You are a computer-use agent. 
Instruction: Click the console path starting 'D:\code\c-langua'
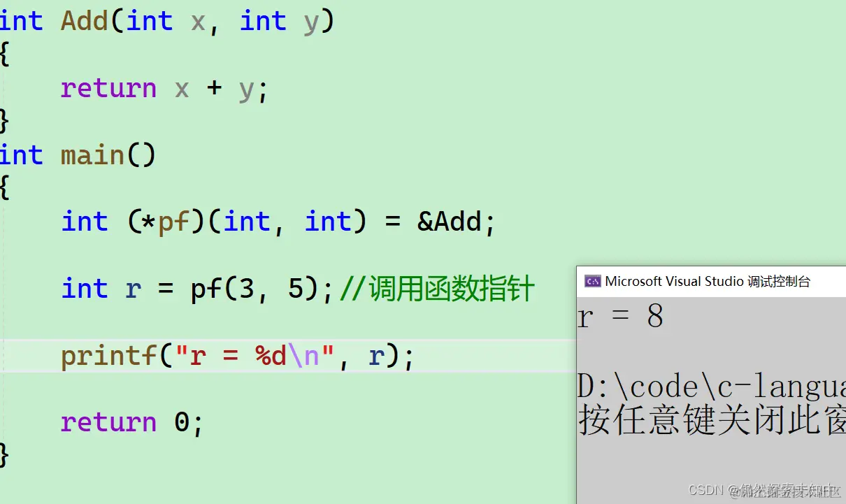pyautogui.click(x=712, y=388)
